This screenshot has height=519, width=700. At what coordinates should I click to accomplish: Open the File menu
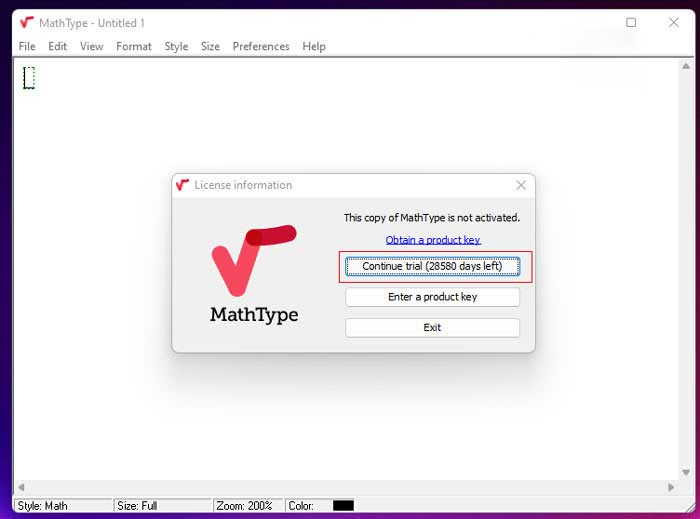click(27, 46)
